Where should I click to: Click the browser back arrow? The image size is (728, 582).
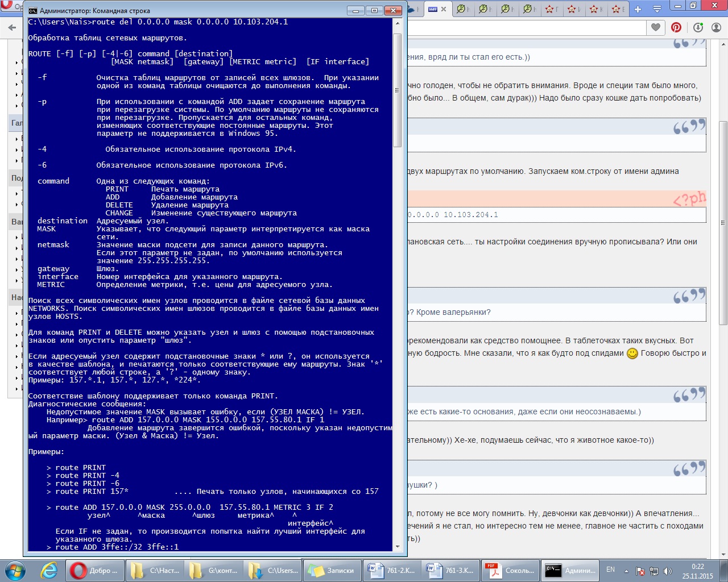(x=12, y=27)
